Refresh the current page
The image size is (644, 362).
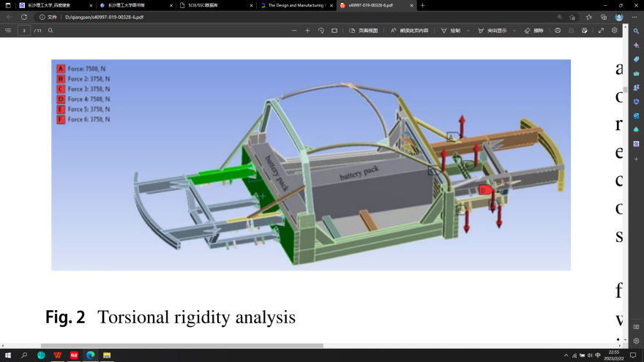(24, 18)
